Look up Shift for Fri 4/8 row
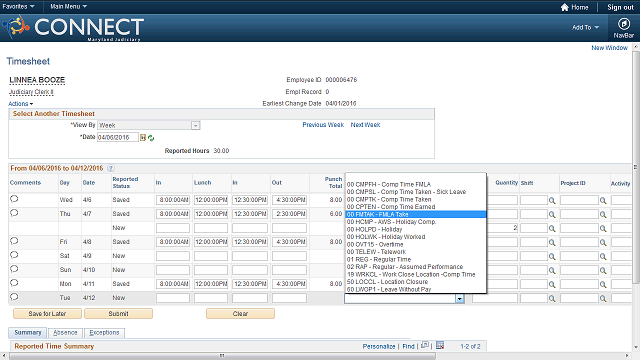Image resolution: width=640 pixels, height=360 pixels. (x=552, y=242)
